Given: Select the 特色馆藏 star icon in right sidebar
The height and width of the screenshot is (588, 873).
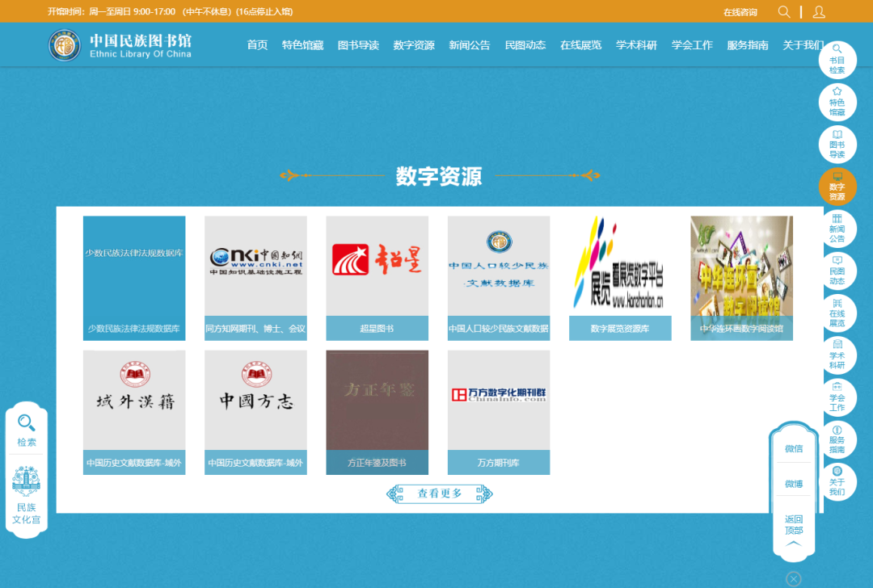Looking at the screenshot, I should 837,102.
